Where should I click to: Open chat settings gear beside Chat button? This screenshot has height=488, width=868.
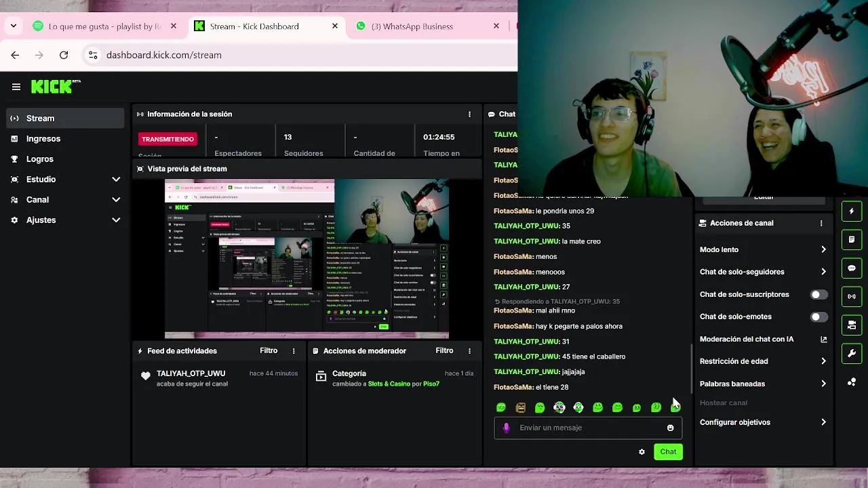(642, 452)
